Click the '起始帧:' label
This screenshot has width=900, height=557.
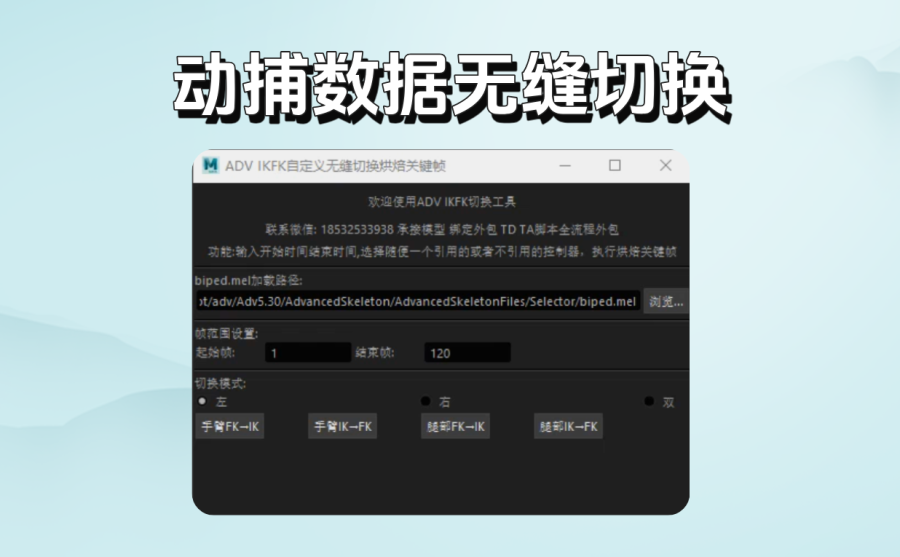(x=215, y=353)
